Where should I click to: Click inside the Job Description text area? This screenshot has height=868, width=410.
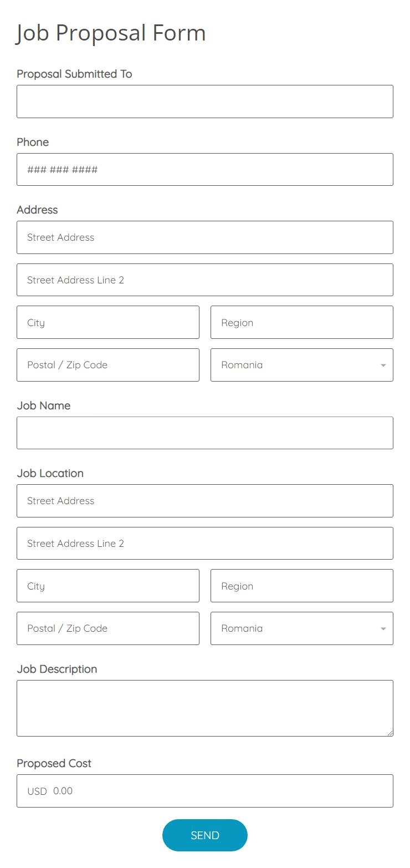205,708
